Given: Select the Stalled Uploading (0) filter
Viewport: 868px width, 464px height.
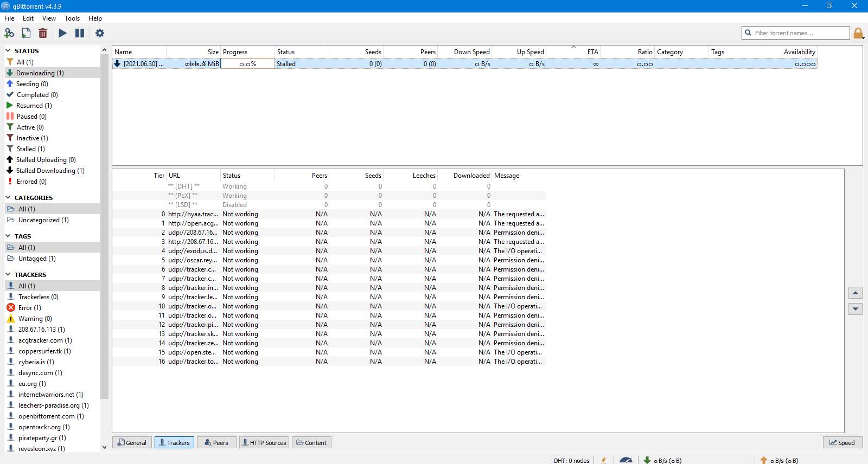Looking at the screenshot, I should [52, 160].
